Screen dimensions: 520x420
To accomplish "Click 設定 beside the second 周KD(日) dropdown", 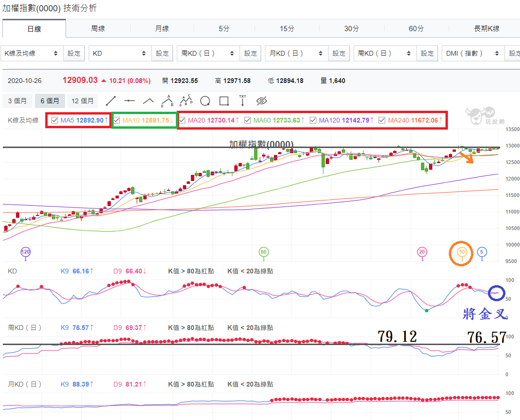I will pos(427,53).
